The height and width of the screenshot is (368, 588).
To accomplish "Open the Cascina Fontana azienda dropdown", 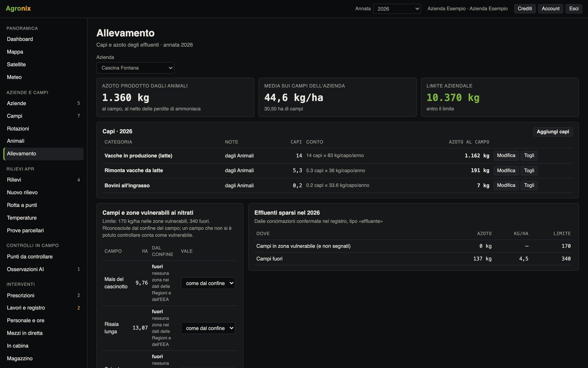I will [x=135, y=68].
